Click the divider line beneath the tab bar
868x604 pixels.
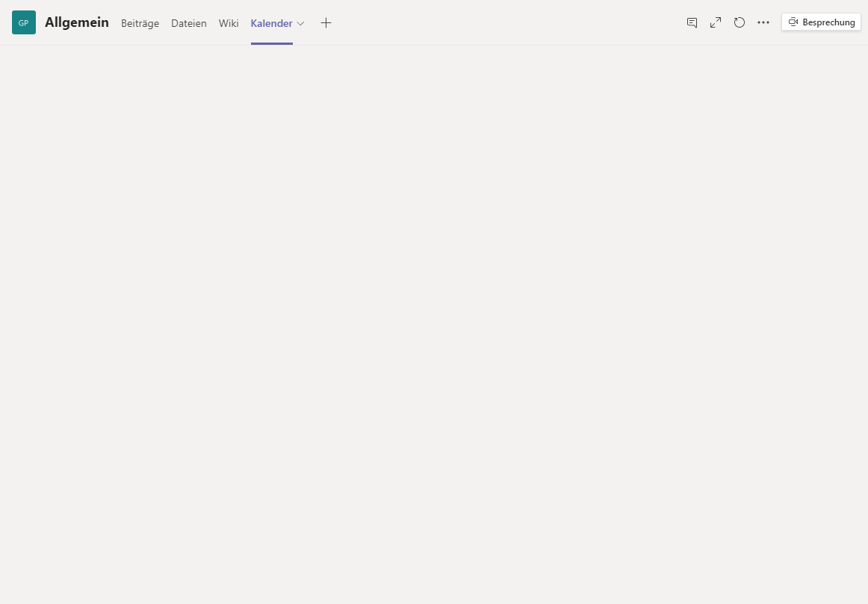pyautogui.click(x=523, y=45)
